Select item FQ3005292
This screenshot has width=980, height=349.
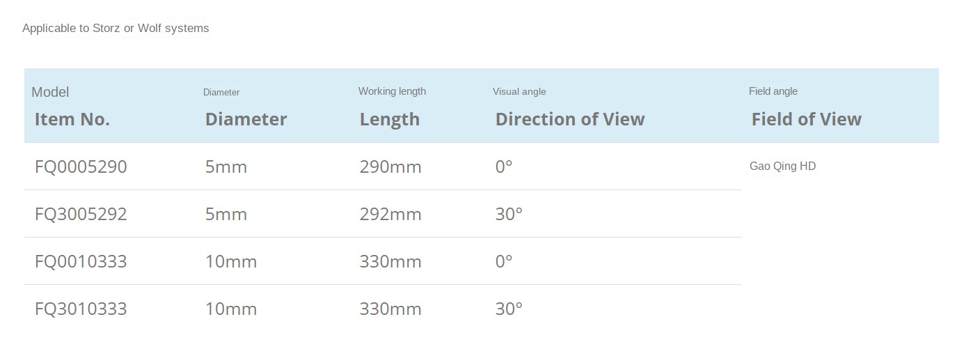[x=81, y=214]
